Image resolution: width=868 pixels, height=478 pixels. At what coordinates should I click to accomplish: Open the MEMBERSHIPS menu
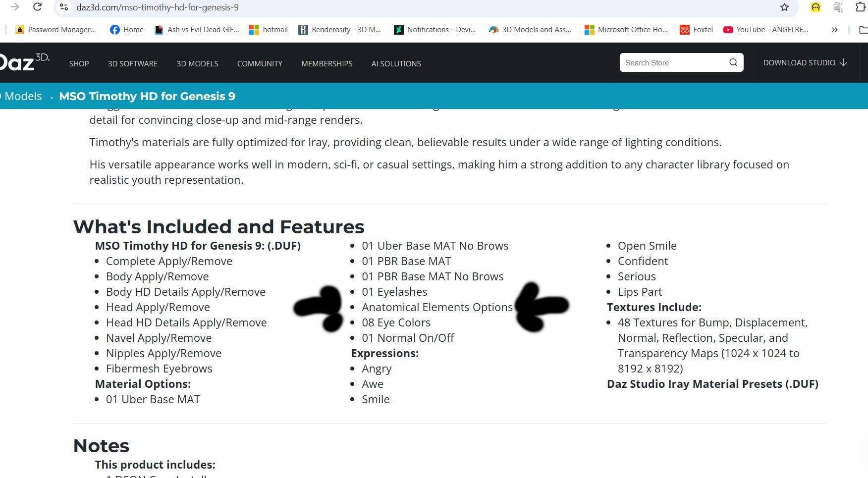tap(327, 64)
